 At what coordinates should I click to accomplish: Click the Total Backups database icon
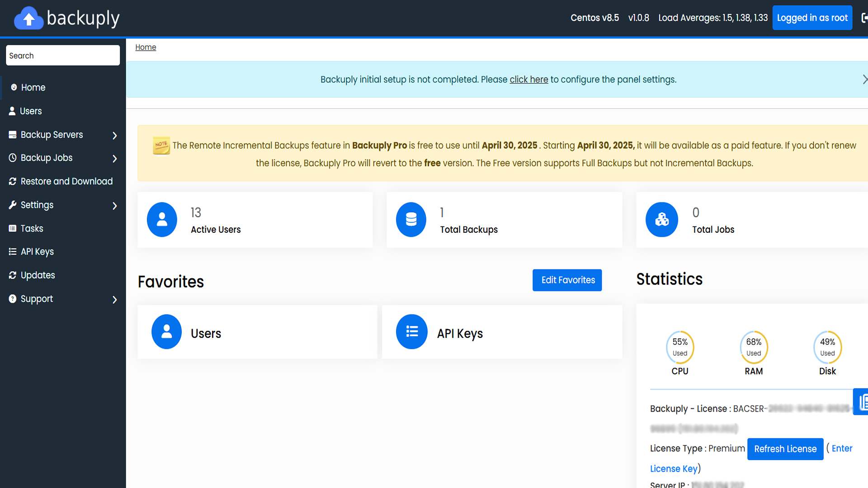pyautogui.click(x=411, y=220)
